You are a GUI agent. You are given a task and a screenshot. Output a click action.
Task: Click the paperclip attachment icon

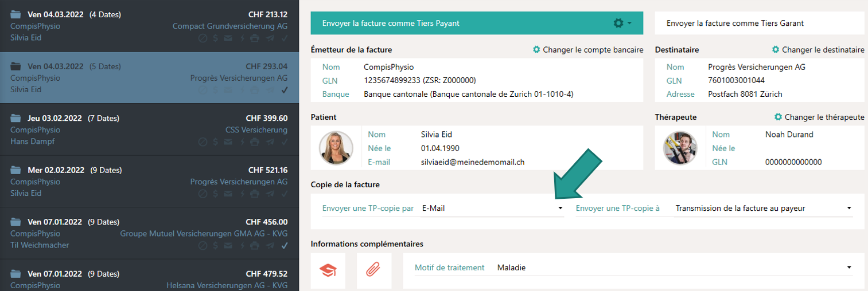pos(374,270)
